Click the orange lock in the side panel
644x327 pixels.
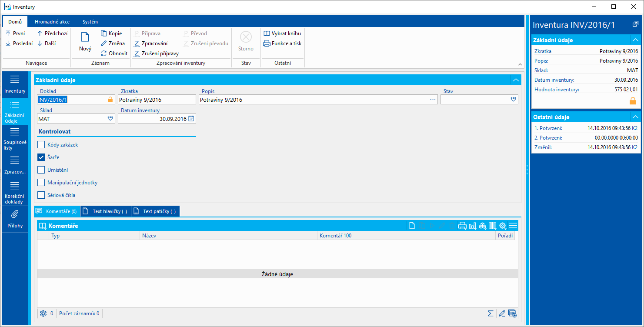[633, 101]
